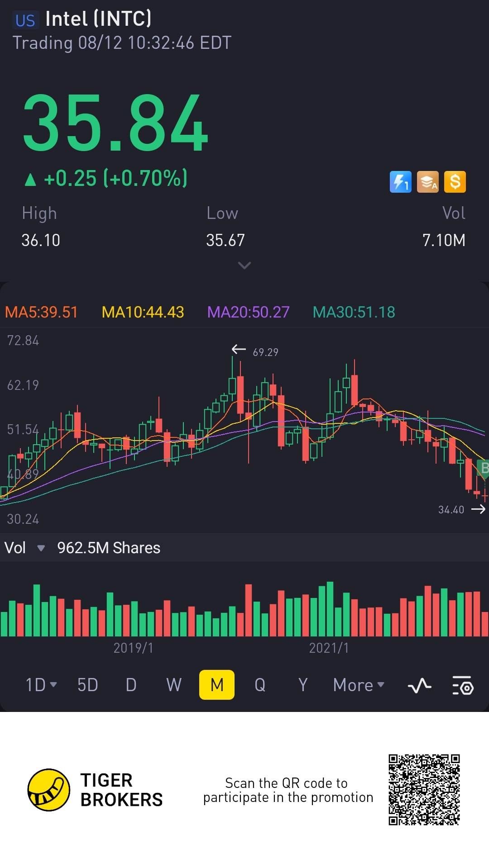This screenshot has height=868, width=489.
Task: Tap the blue lightning quick-trade icon
Action: pyautogui.click(x=401, y=182)
